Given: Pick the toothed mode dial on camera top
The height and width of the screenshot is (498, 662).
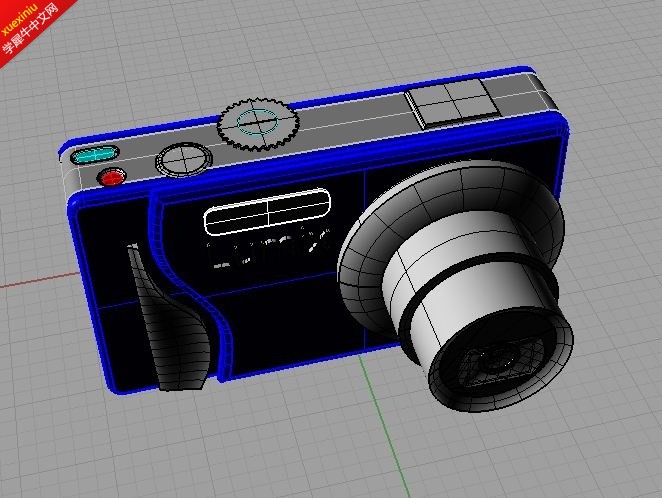Looking at the screenshot, I should pyautogui.click(x=258, y=124).
